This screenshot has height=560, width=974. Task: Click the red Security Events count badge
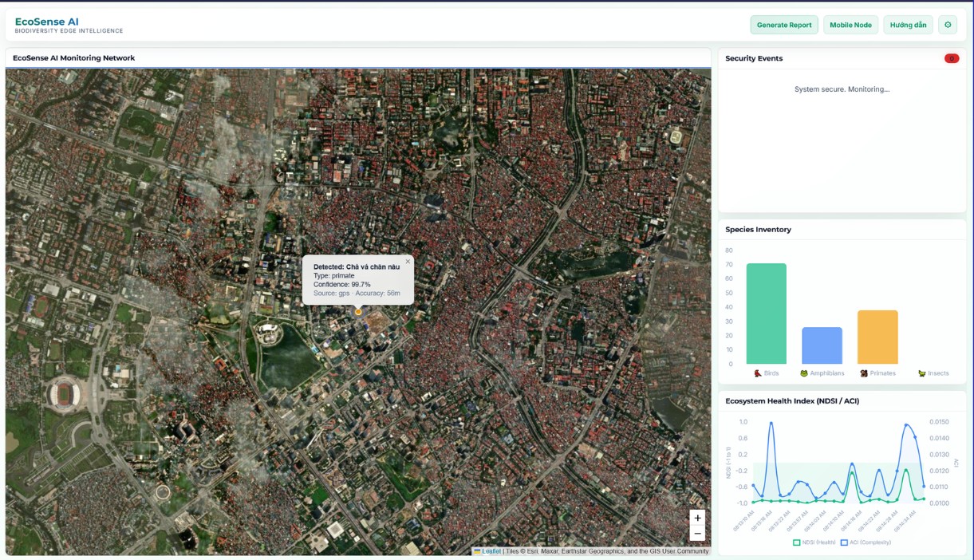tap(952, 58)
